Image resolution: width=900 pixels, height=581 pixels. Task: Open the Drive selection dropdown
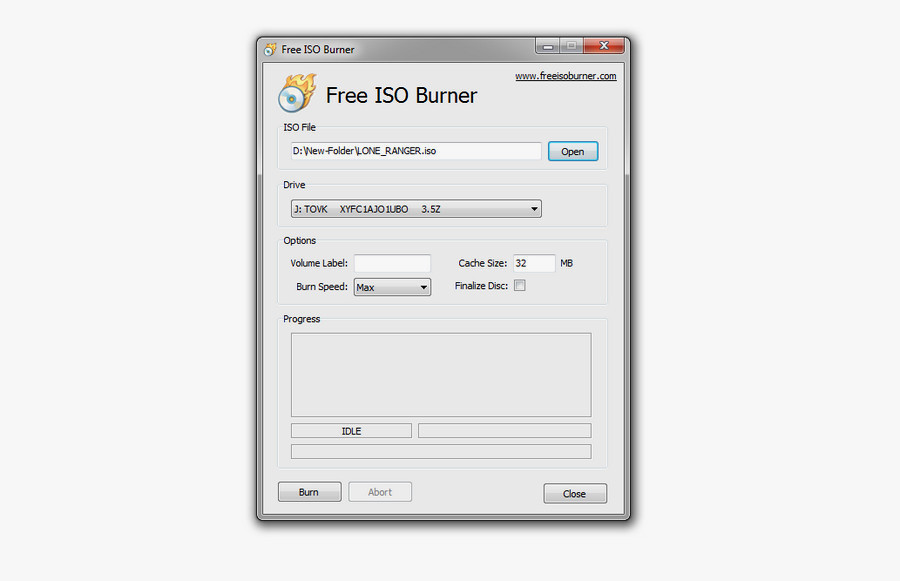[415, 209]
